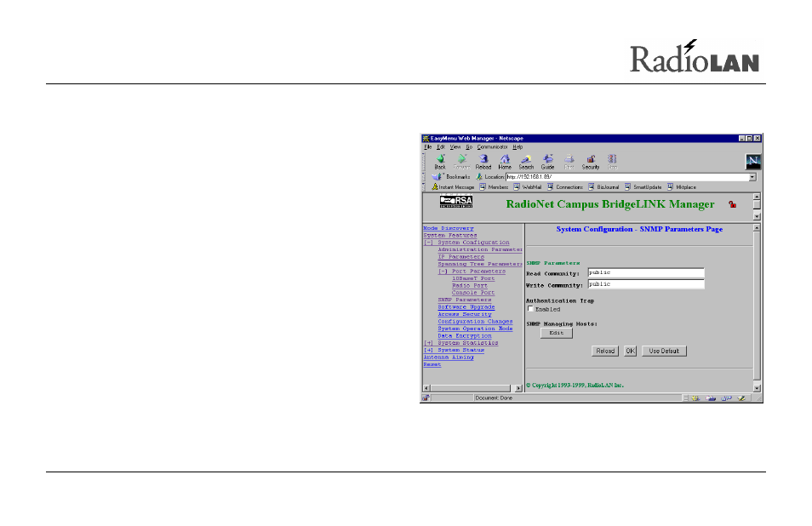
Task: Click navigation frame horizontal scrollbar right arrow
Action: tap(518, 388)
